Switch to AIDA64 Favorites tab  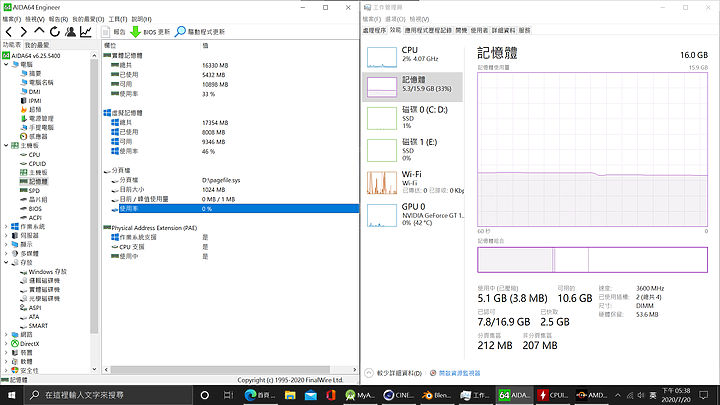pyautogui.click(x=37, y=45)
